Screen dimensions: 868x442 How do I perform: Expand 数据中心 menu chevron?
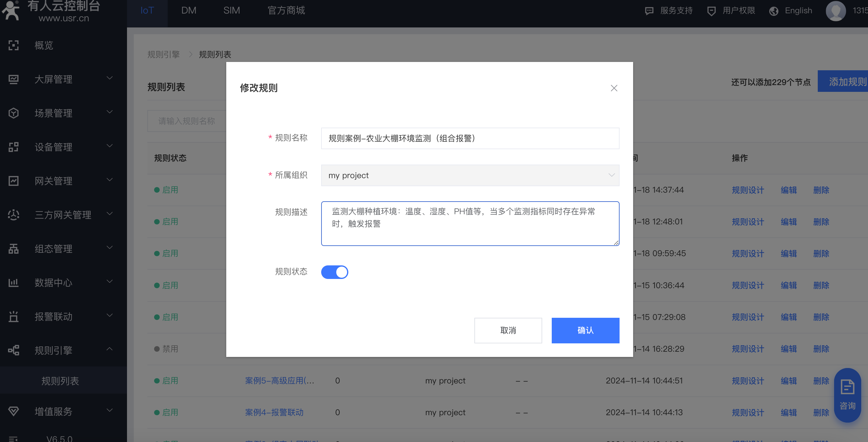[109, 282]
